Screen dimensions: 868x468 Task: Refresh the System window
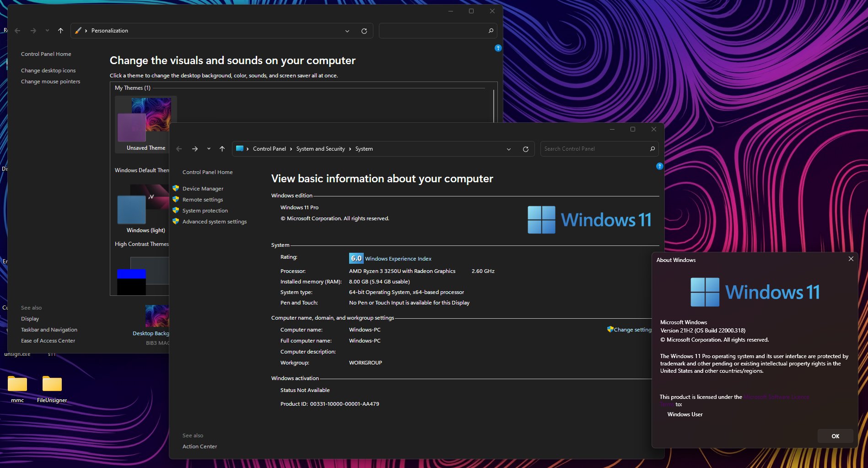(526, 149)
